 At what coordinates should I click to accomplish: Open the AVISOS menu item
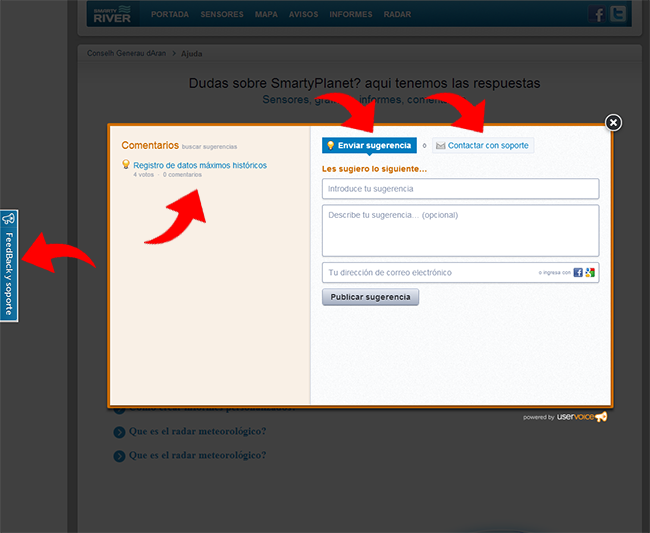303,15
